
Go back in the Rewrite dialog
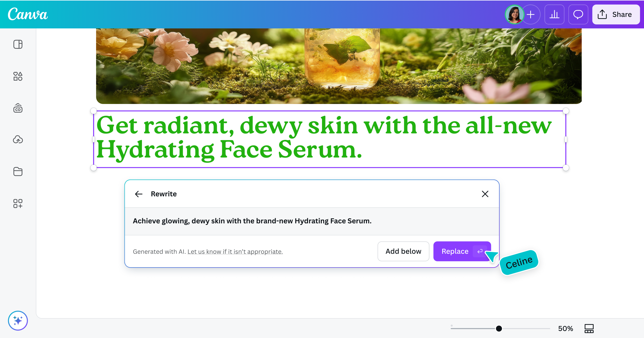tap(138, 194)
